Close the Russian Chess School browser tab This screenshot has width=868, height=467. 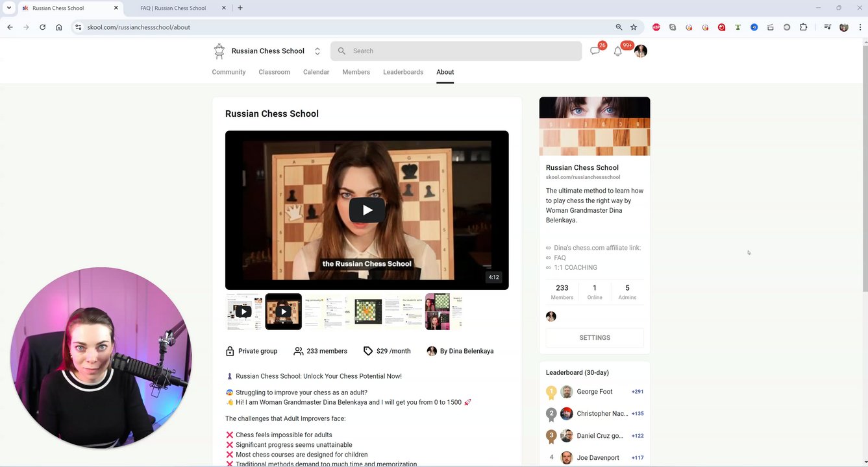pyautogui.click(x=116, y=8)
